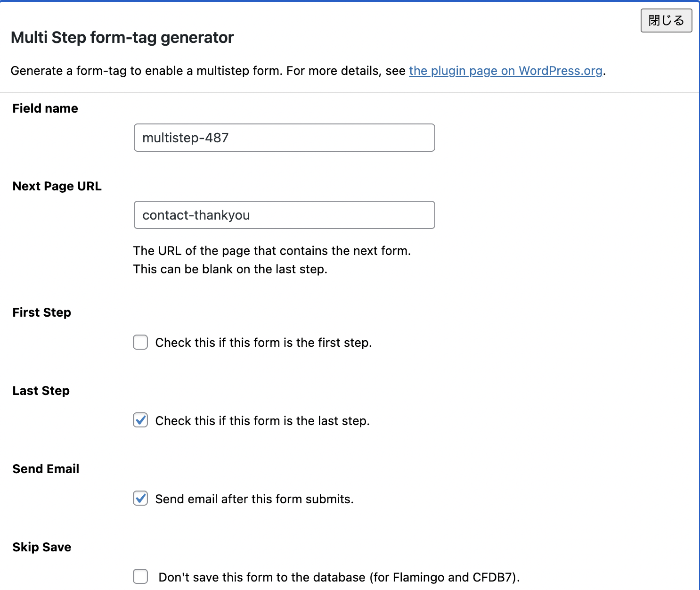Screen dimensions: 700x590
Task: Click the 'Send email after this form submits' label
Action: 254,499
